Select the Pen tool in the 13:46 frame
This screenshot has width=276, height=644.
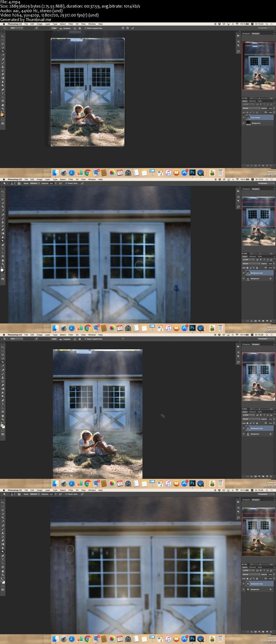click(x=3, y=555)
